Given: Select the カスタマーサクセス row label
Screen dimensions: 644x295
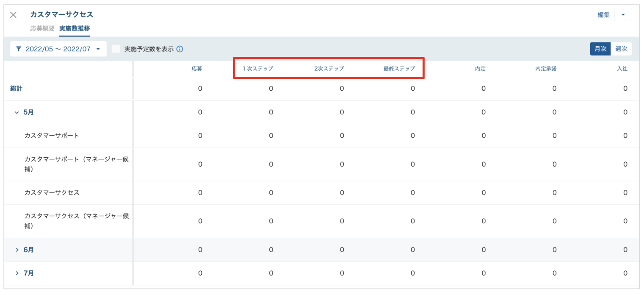Looking at the screenshot, I should (52, 192).
